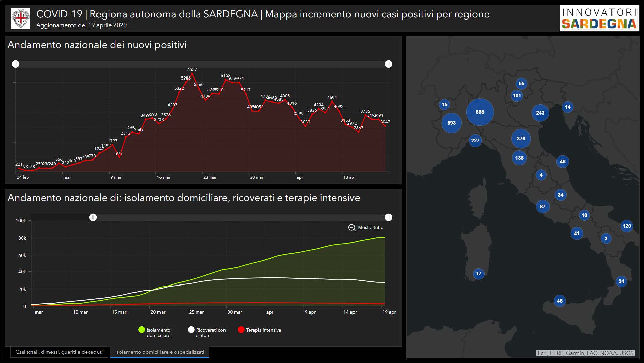Select the 593 cases map bubble
The width and height of the screenshot is (644, 363).
[x=451, y=123]
